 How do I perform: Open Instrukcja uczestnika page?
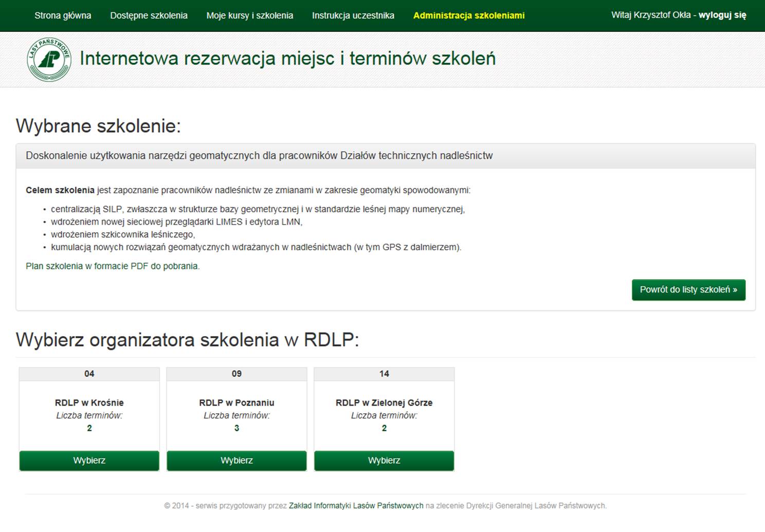click(x=353, y=15)
